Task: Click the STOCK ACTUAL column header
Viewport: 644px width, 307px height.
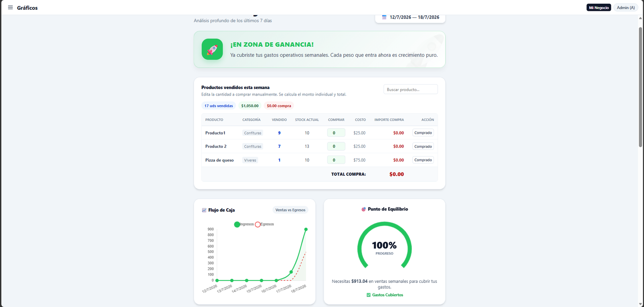Action: click(x=307, y=120)
